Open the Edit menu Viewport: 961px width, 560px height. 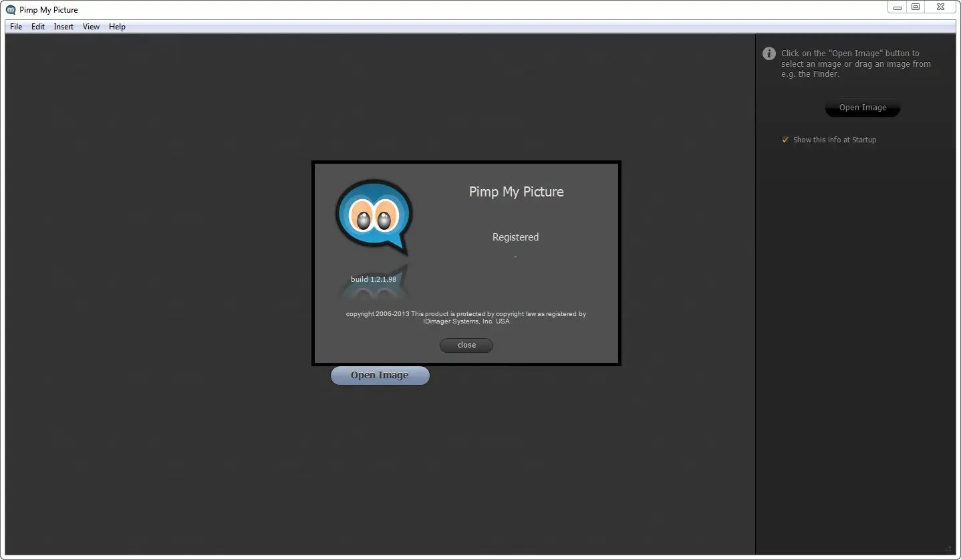[x=38, y=27]
